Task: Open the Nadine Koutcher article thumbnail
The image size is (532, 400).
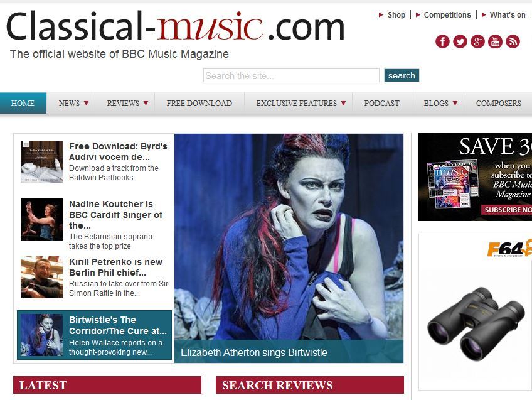Action: [42, 219]
